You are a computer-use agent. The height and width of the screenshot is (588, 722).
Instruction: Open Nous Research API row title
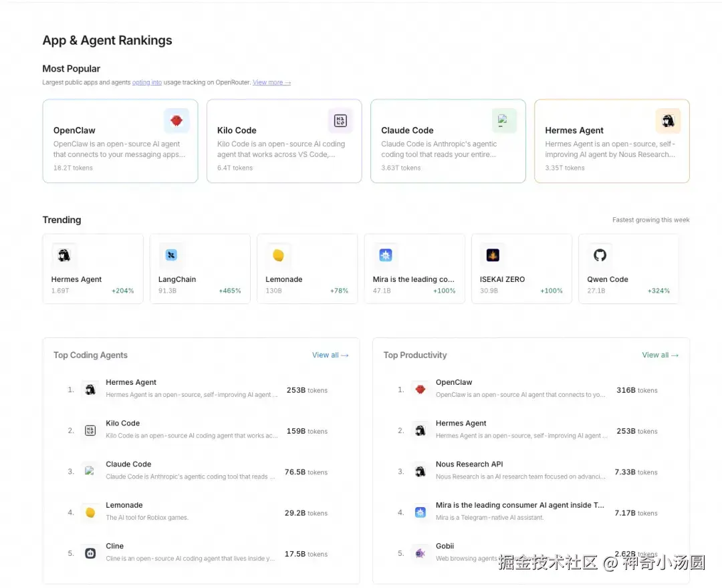(469, 464)
